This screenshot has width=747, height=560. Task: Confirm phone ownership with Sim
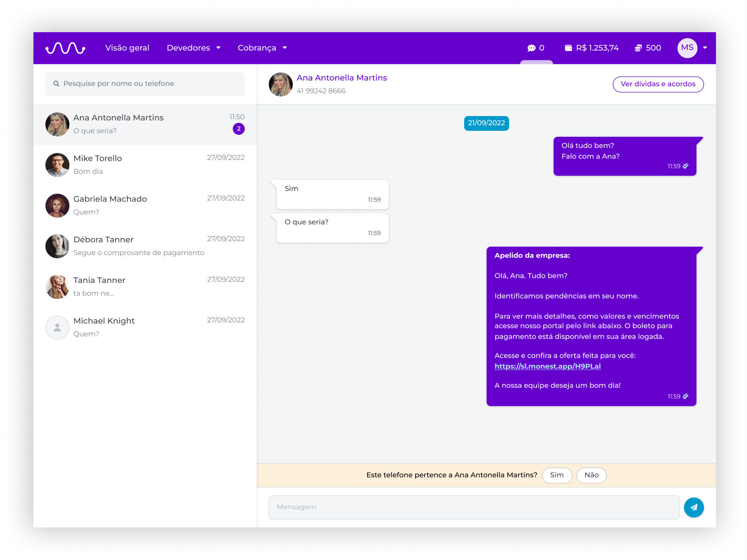coord(557,475)
